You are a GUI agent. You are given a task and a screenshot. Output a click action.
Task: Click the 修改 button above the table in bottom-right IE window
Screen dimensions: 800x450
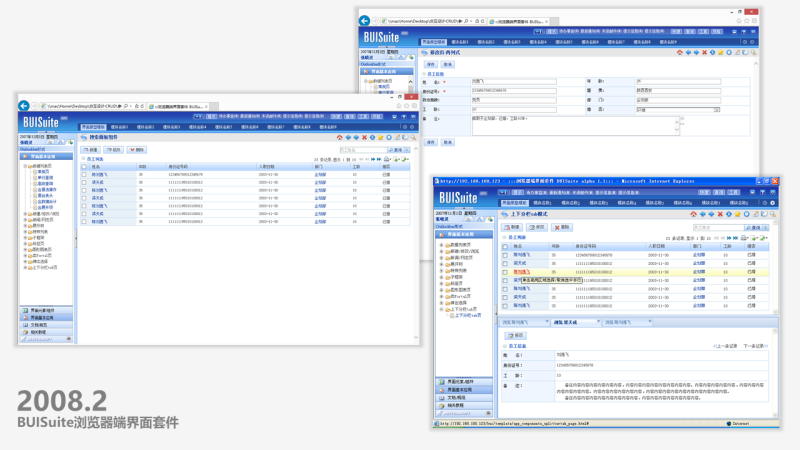[537, 227]
